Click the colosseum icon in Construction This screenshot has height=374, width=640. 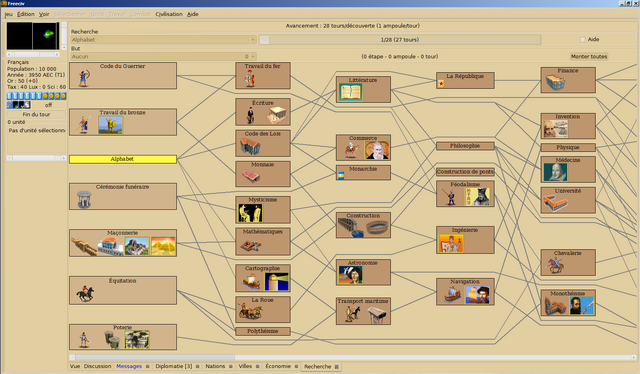point(377,227)
